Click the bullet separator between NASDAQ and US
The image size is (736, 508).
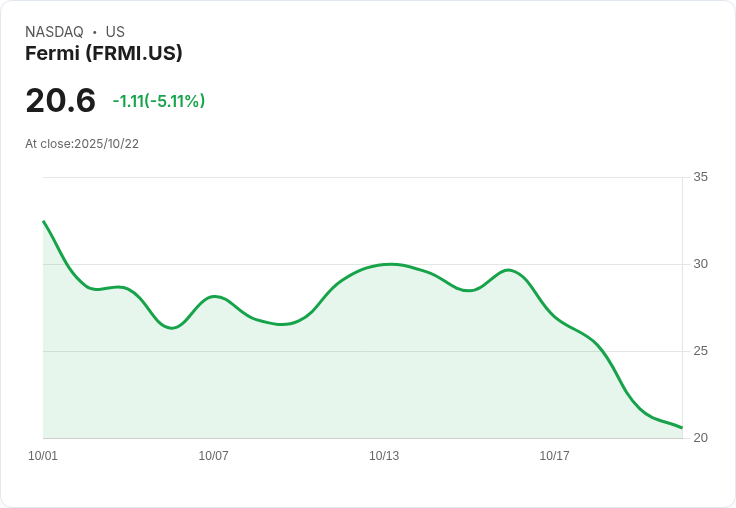(x=94, y=32)
